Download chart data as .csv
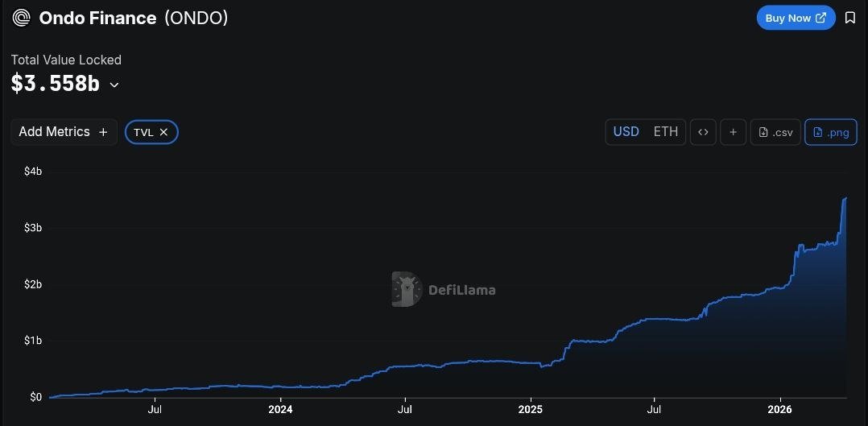The height and width of the screenshot is (426, 868). pyautogui.click(x=775, y=132)
